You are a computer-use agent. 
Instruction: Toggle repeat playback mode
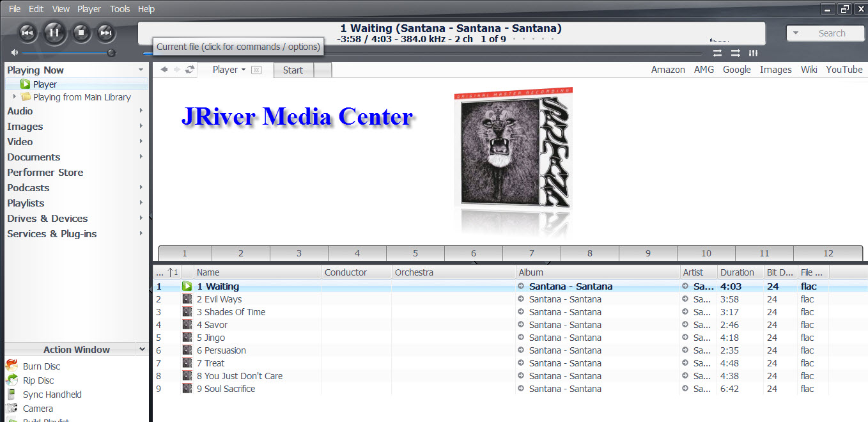click(718, 53)
